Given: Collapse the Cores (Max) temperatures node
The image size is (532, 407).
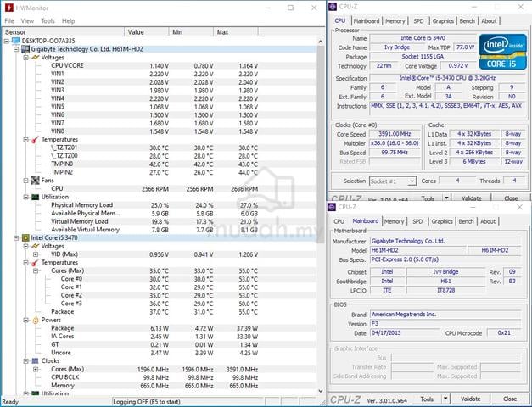Looking at the screenshot, I should pos(36,271).
